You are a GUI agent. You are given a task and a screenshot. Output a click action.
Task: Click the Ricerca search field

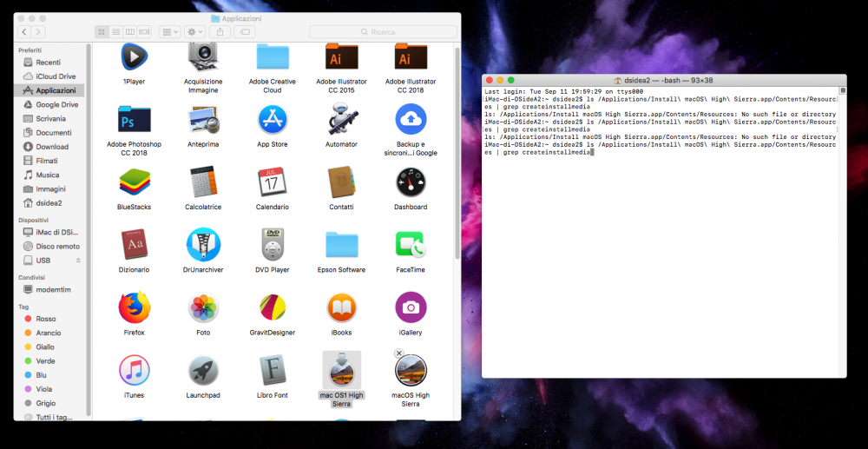coord(383,32)
